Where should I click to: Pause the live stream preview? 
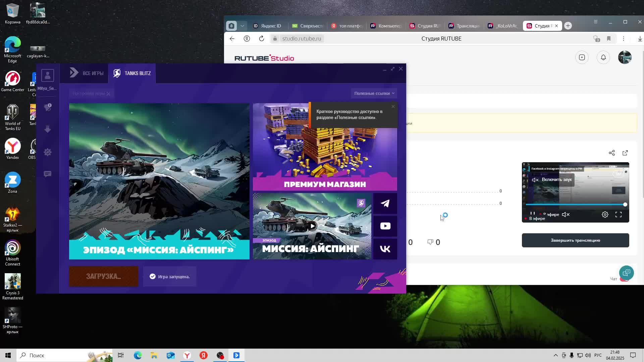tap(532, 214)
